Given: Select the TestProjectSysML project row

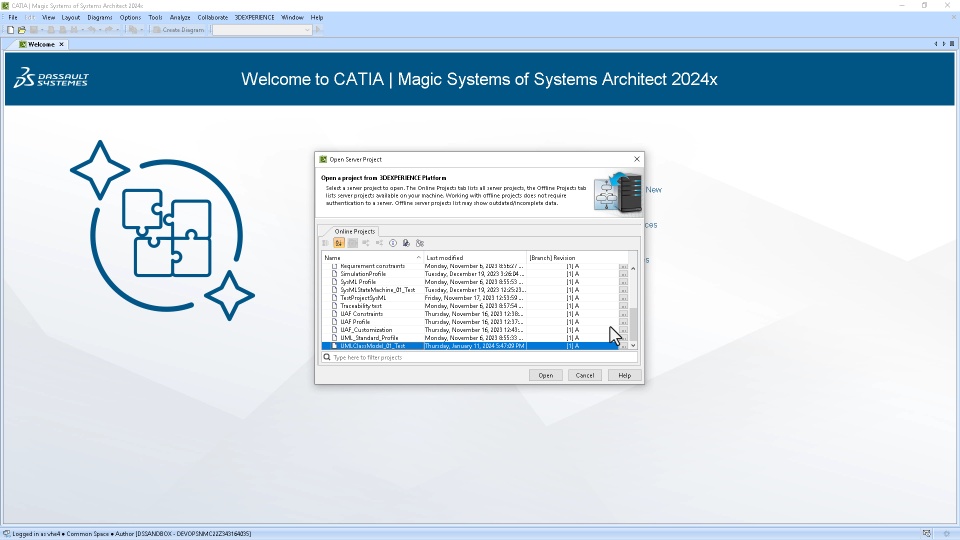Looking at the screenshot, I should 470,298.
